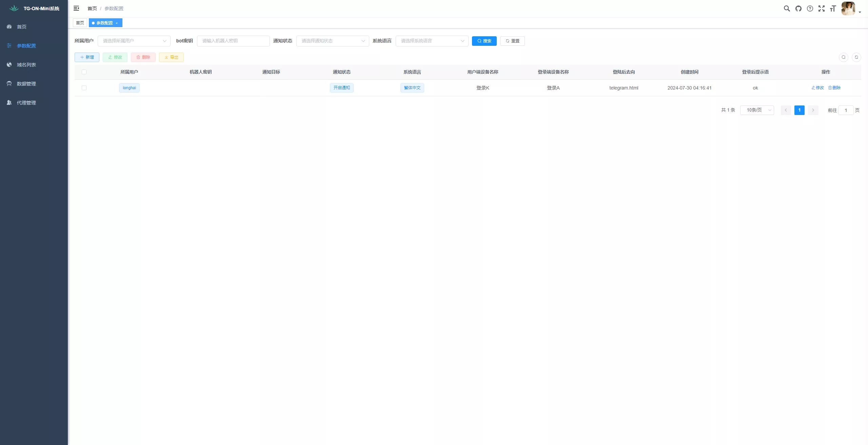
Task: Switch to the 首页 tab
Action: coord(80,23)
